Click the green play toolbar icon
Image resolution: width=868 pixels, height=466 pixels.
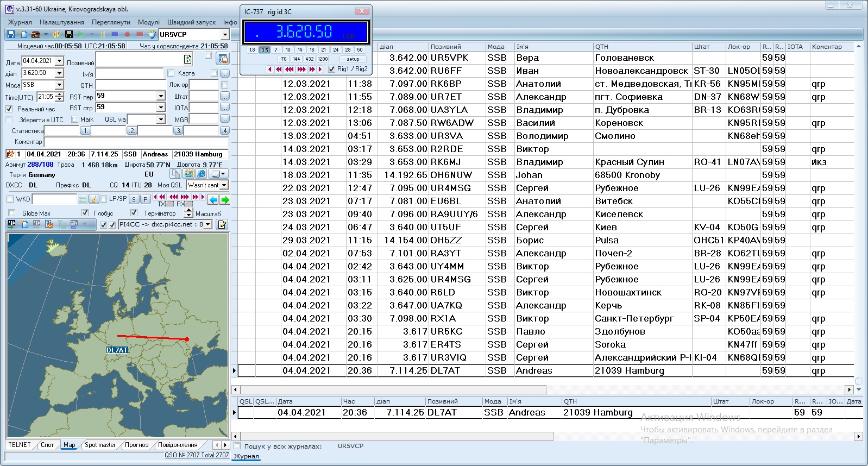click(81, 34)
